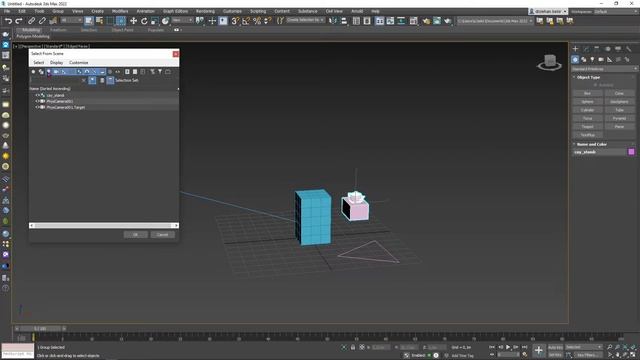The width and height of the screenshot is (640, 360).
Task: Open the Utilities wrench panel tab
Action: [x=629, y=49]
